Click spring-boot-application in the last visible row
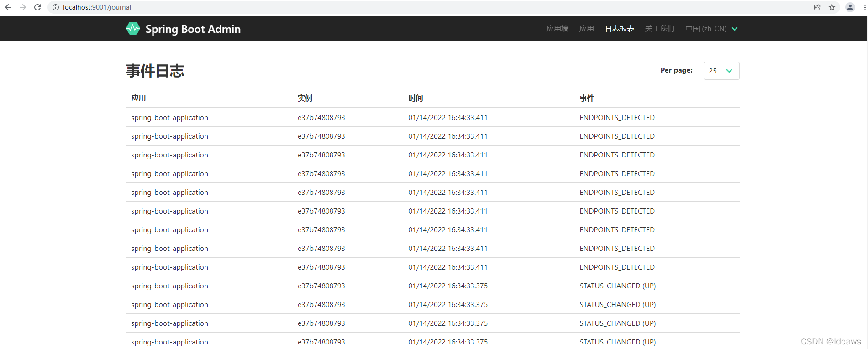Screen dimensions: 868x349 tap(169, 342)
